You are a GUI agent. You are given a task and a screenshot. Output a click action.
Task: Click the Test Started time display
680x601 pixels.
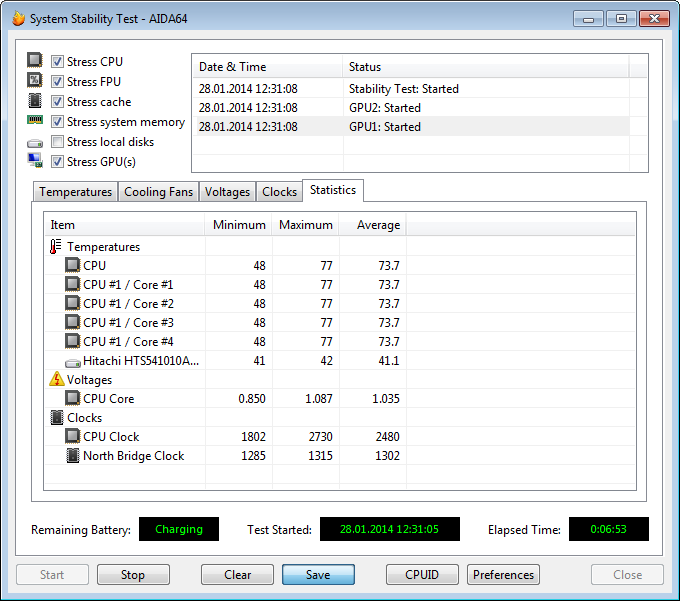(389, 529)
